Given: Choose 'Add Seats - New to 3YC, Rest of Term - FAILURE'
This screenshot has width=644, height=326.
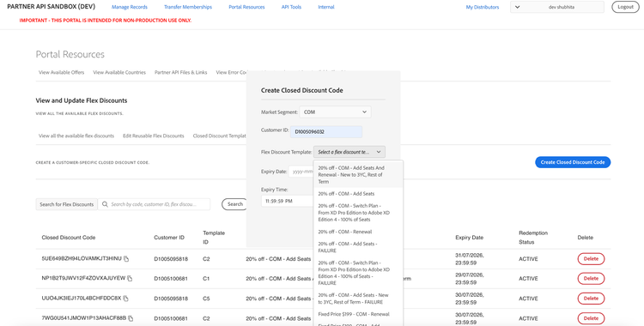Looking at the screenshot, I should 358,299.
